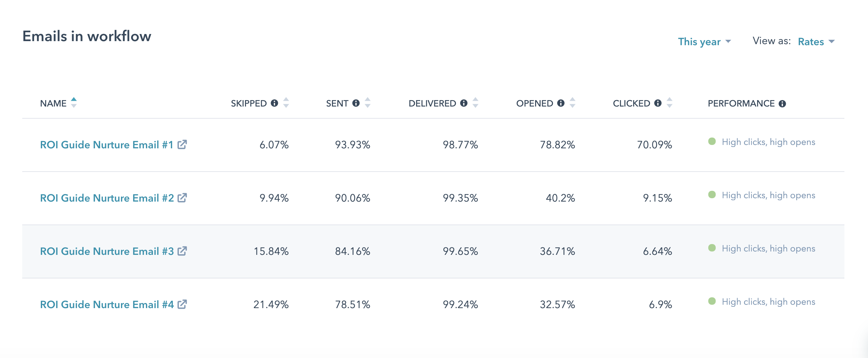
Task: Click PERFORMANCE column info icon
Action: 782,104
